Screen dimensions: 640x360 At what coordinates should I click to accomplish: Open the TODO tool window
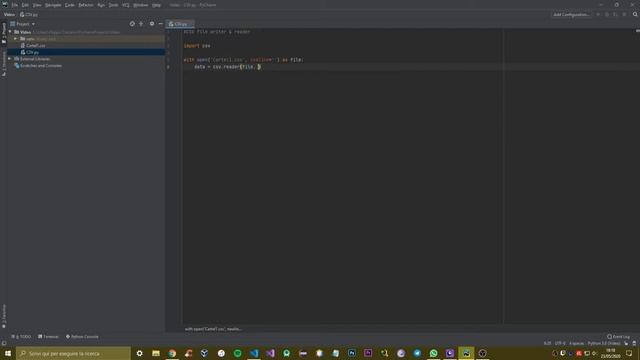pyautogui.click(x=21, y=337)
